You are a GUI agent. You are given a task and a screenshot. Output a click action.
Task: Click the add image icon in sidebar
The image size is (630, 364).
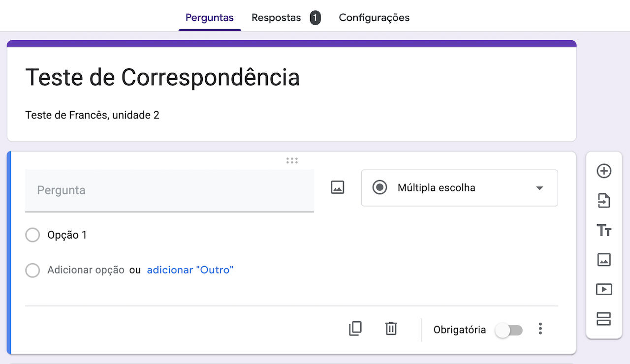[604, 260]
